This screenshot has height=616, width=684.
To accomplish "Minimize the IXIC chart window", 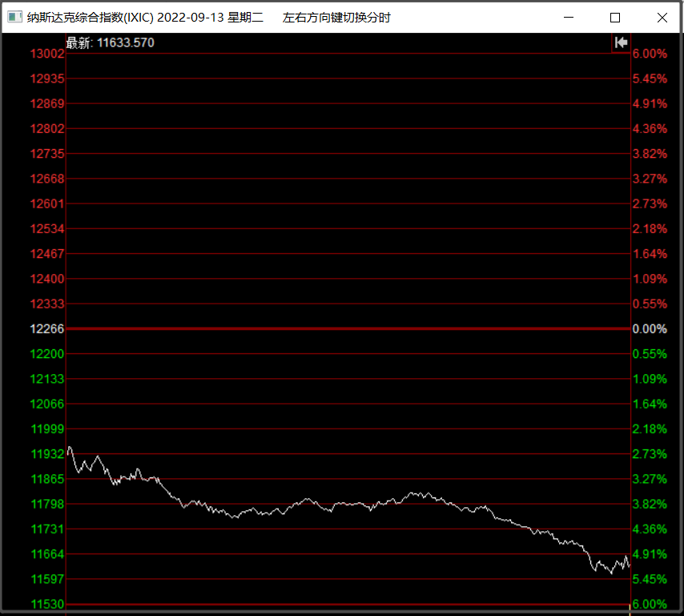I will [569, 18].
